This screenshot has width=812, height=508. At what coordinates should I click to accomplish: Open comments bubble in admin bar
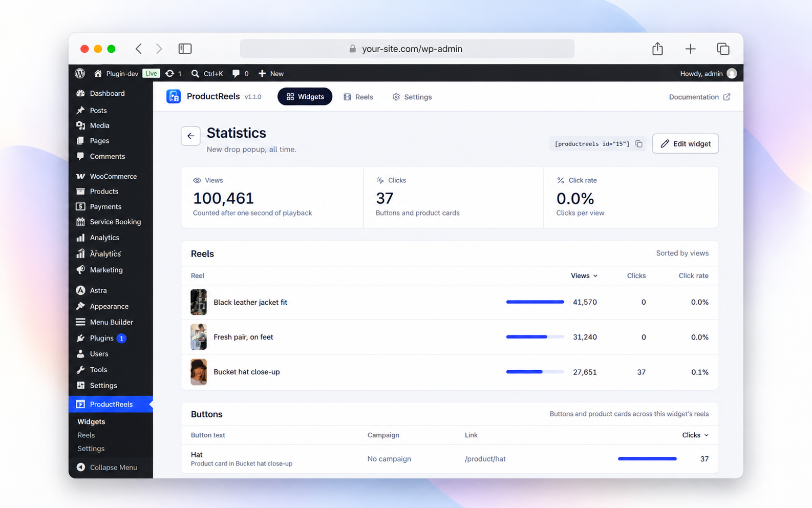point(236,73)
